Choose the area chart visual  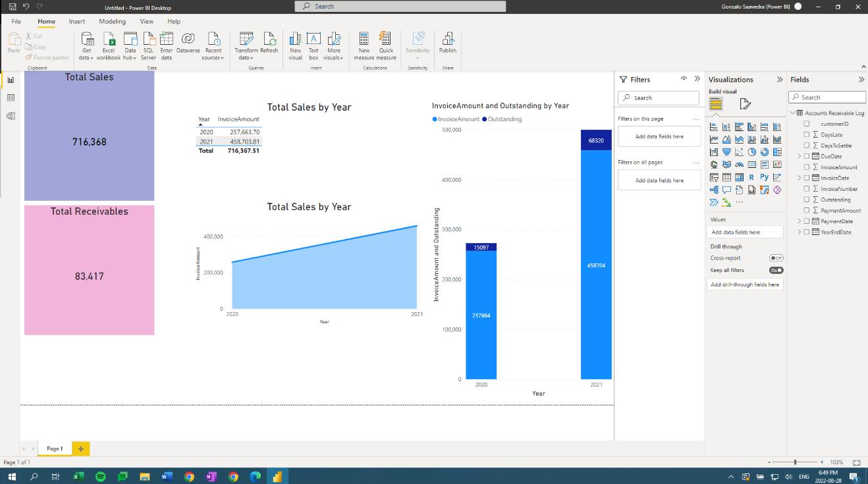[726, 140]
